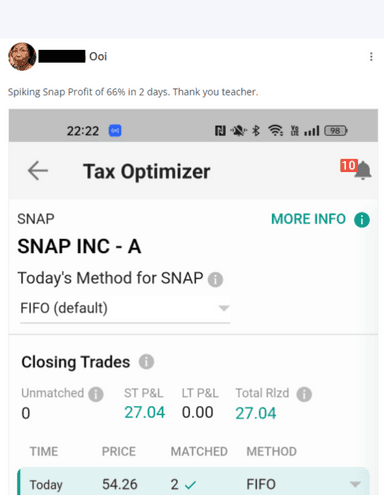Screen dimensions: 384x495
Task: Click the Total Rlzd info icon
Action: pyautogui.click(x=304, y=394)
